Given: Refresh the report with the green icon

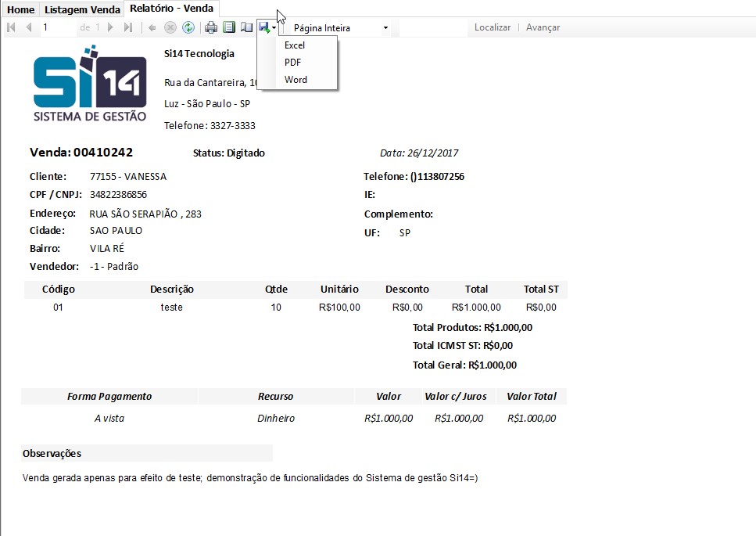Looking at the screenshot, I should pos(188,27).
